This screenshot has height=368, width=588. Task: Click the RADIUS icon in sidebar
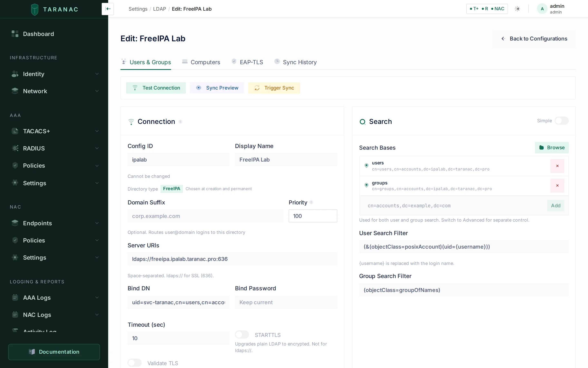tap(15, 148)
